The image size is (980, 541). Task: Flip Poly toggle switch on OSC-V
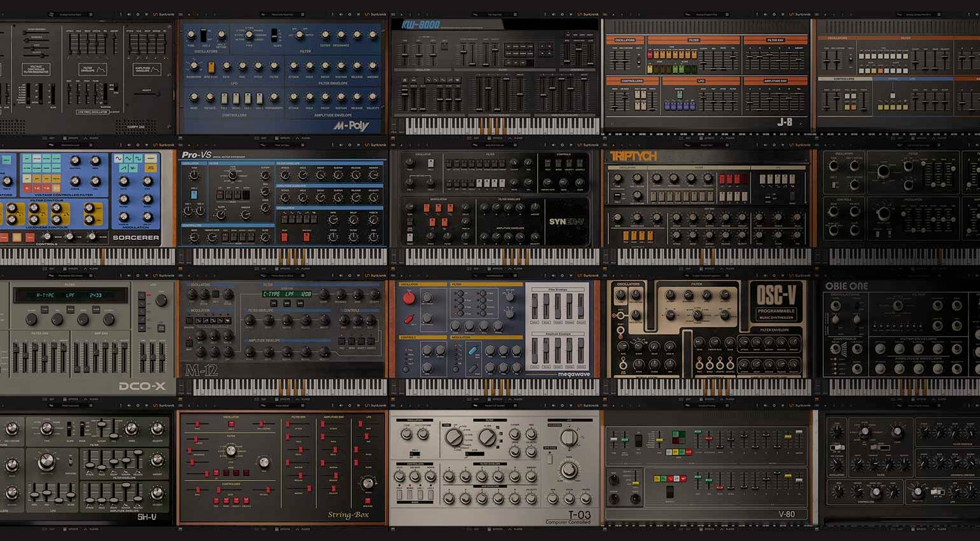pyautogui.click(x=699, y=364)
